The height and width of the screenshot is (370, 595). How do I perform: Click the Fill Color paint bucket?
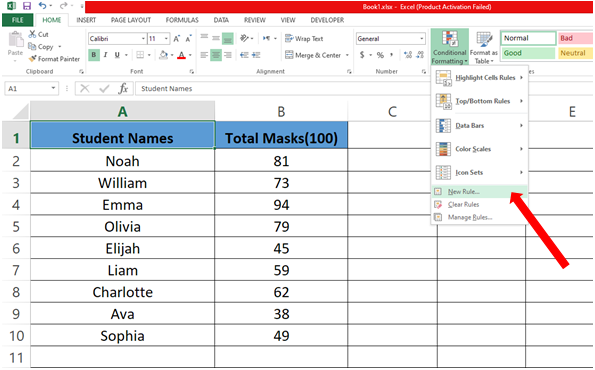(x=164, y=55)
